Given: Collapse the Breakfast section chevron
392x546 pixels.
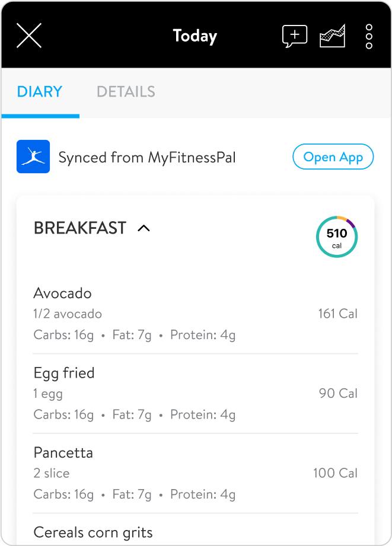Looking at the screenshot, I should [144, 228].
